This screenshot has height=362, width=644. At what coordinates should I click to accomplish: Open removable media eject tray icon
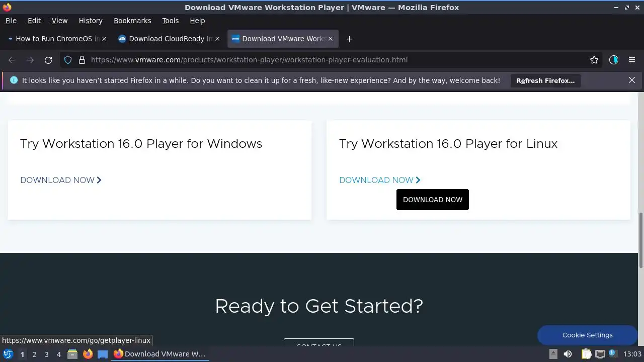pos(553,354)
